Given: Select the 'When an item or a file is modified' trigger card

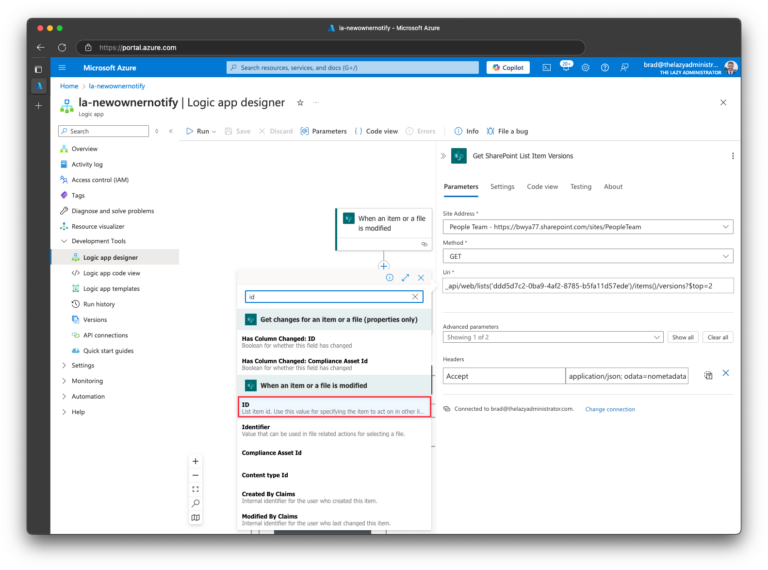Looking at the screenshot, I should tap(384, 230).
